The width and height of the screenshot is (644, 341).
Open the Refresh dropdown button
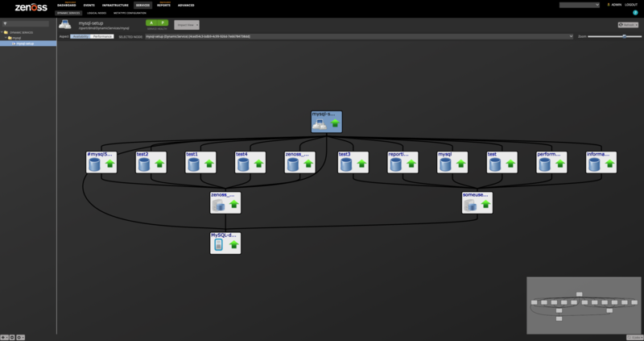pyautogui.click(x=628, y=25)
